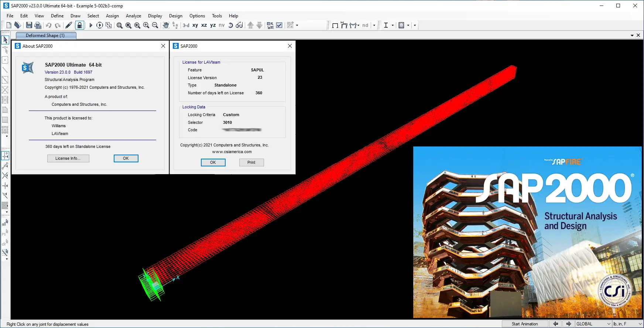Image resolution: width=644 pixels, height=328 pixels.
Task: Click the www.csiamerica.com text
Action: [232, 152]
